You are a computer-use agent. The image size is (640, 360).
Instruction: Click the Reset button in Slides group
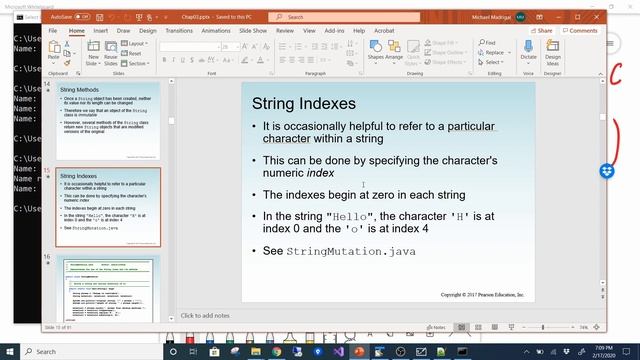pos(131,53)
